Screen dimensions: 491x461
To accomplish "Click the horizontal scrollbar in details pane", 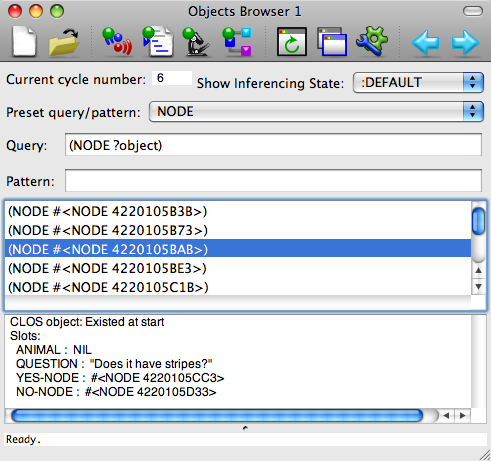I will click(x=217, y=415).
